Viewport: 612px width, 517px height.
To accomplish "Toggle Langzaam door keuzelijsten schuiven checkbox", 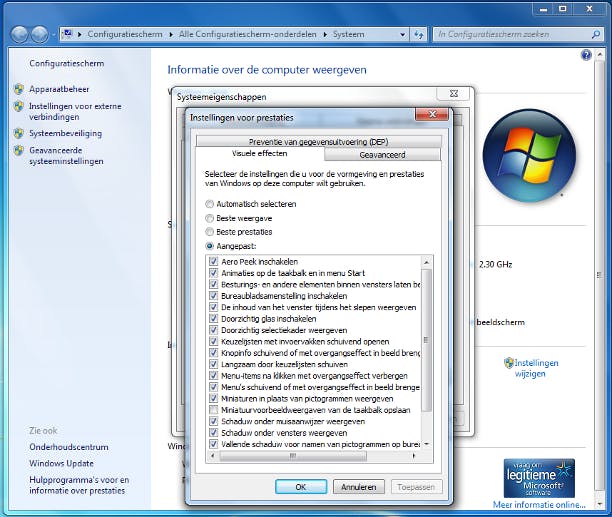I will (x=213, y=364).
